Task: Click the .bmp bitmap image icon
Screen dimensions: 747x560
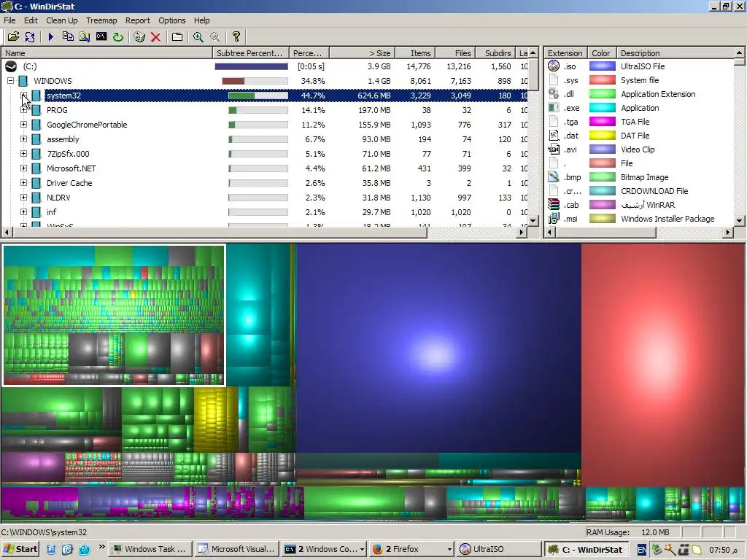Action: (x=554, y=177)
